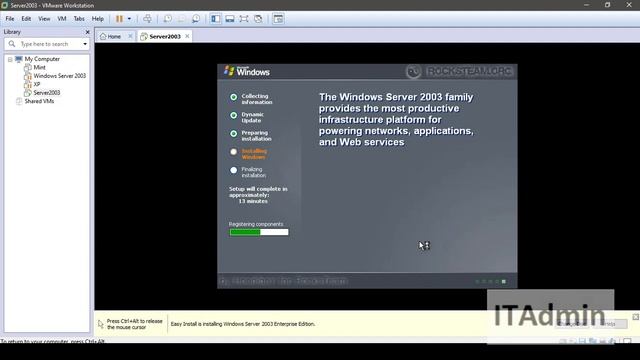Click the Installing Windows step radio
The image size is (640, 360).
click(x=233, y=152)
